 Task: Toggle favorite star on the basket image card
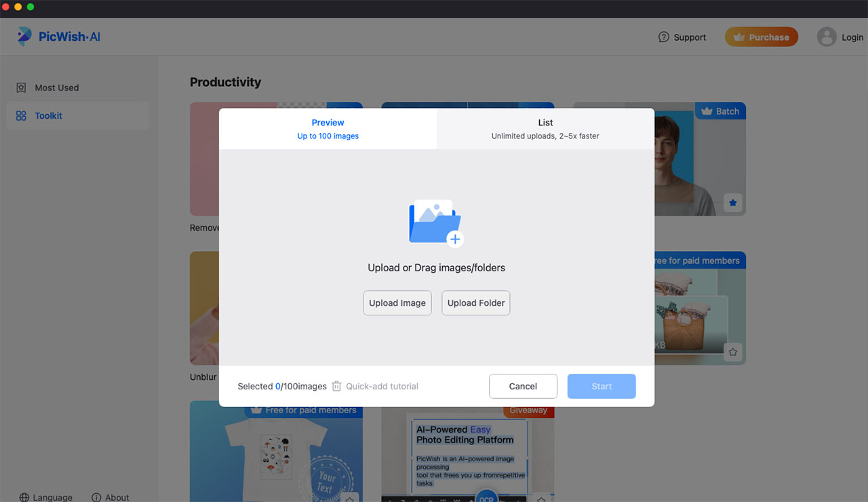point(732,352)
